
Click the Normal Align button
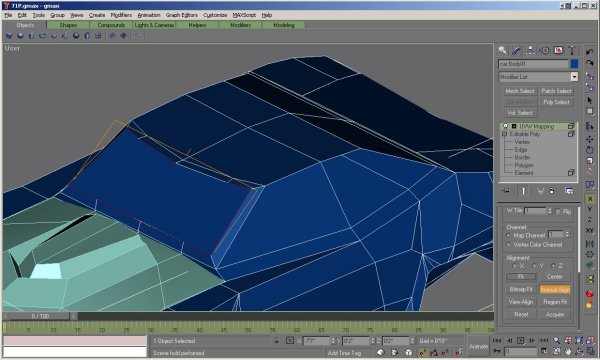(x=555, y=290)
